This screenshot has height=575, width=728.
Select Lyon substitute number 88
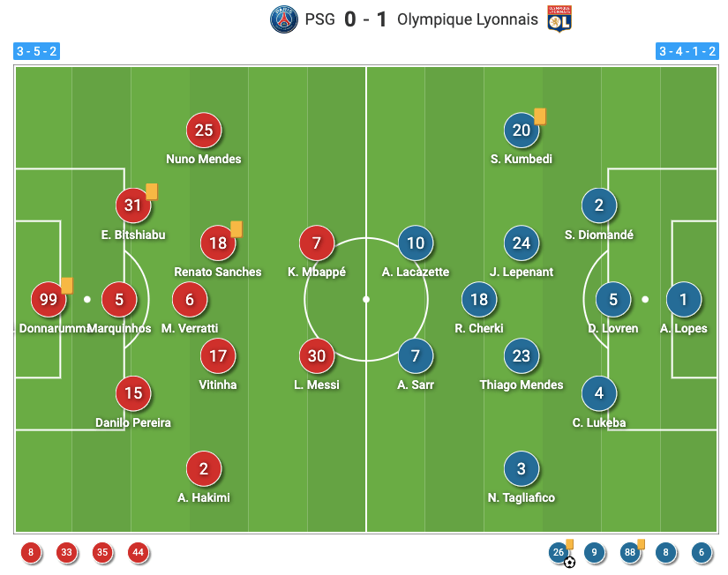pyautogui.click(x=630, y=553)
